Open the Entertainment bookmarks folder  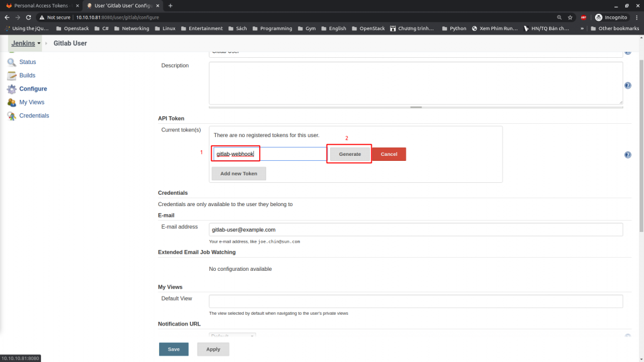(x=202, y=28)
